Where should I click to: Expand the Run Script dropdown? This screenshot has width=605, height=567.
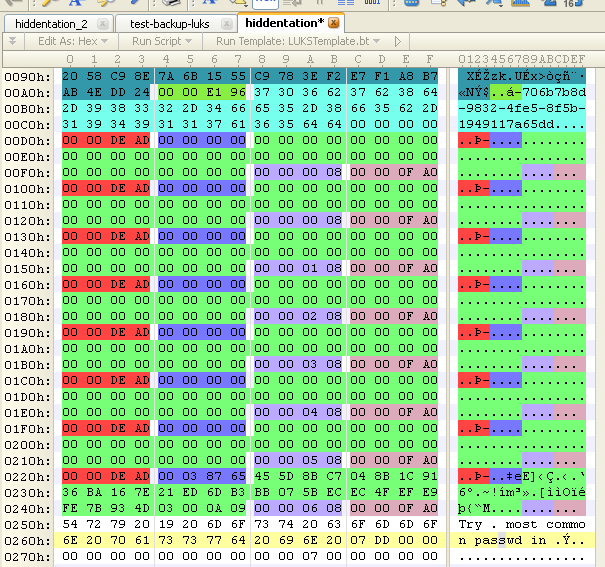click(x=160, y=42)
